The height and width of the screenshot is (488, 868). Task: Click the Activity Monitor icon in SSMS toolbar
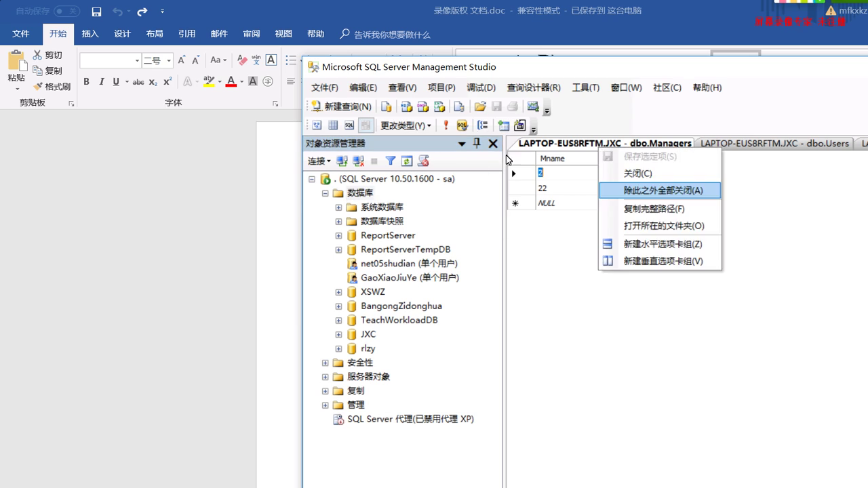point(534,106)
